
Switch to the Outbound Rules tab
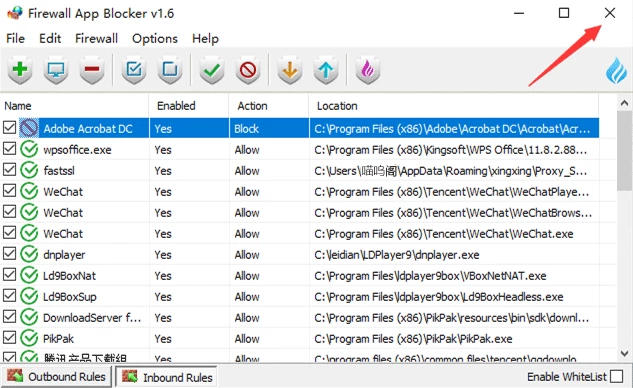[x=56, y=377]
